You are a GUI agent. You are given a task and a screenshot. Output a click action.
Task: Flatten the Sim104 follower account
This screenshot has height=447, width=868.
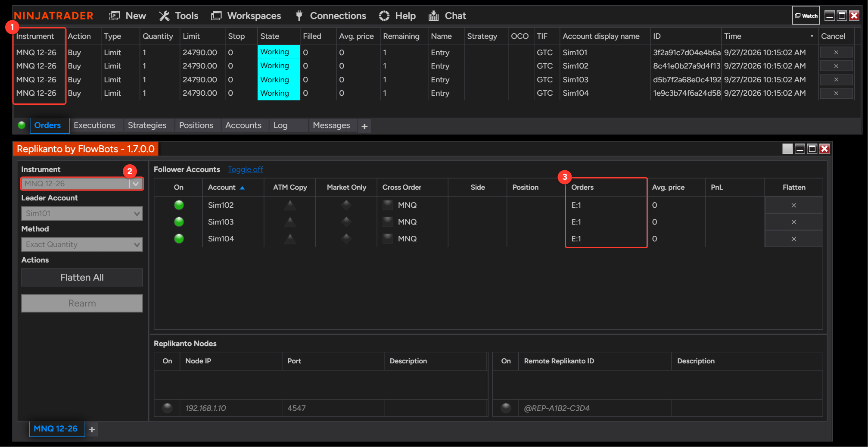793,239
